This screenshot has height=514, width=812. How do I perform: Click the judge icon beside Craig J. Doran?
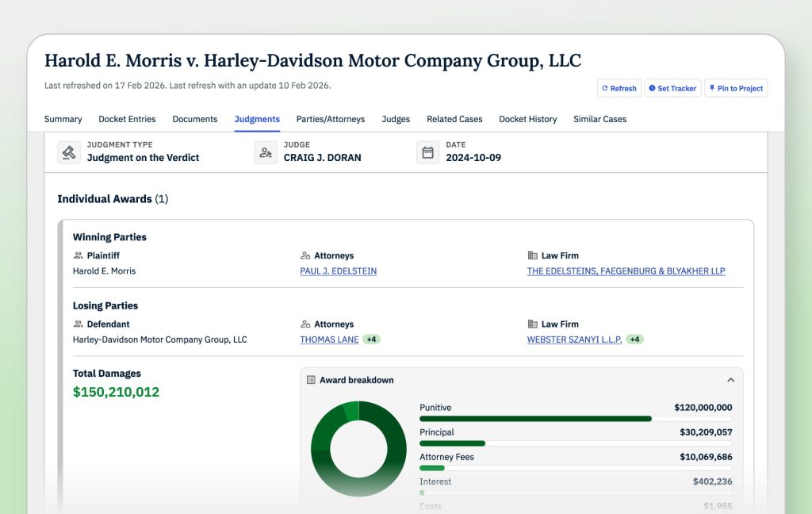click(266, 152)
